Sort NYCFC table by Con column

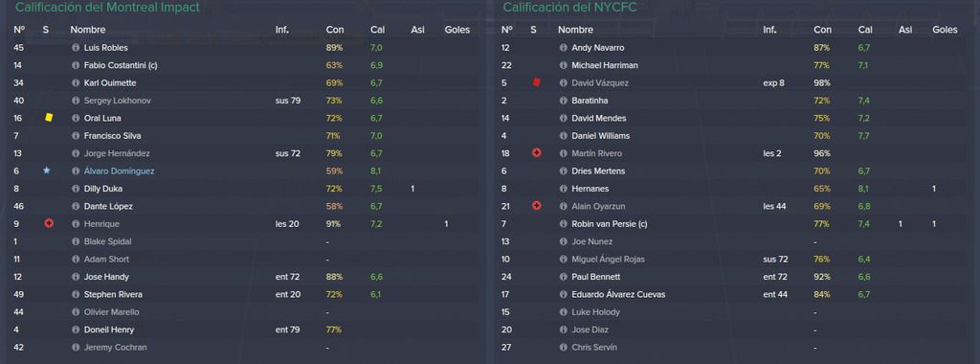822,30
